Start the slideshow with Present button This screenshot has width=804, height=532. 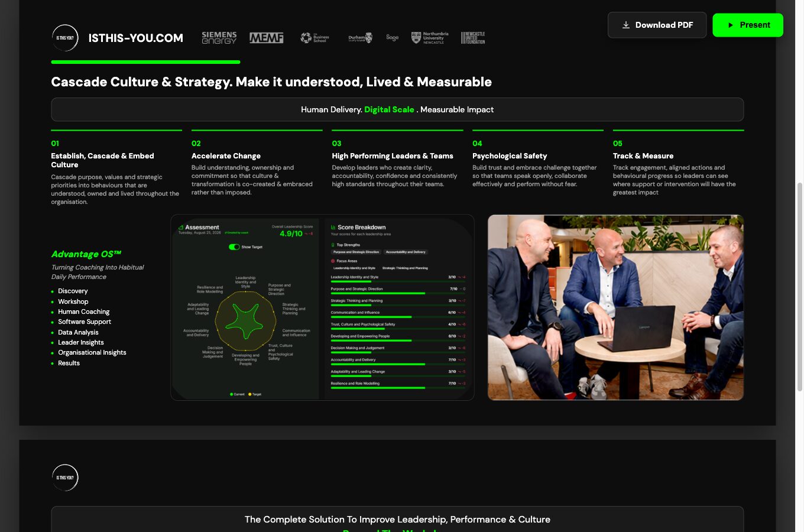pos(748,25)
